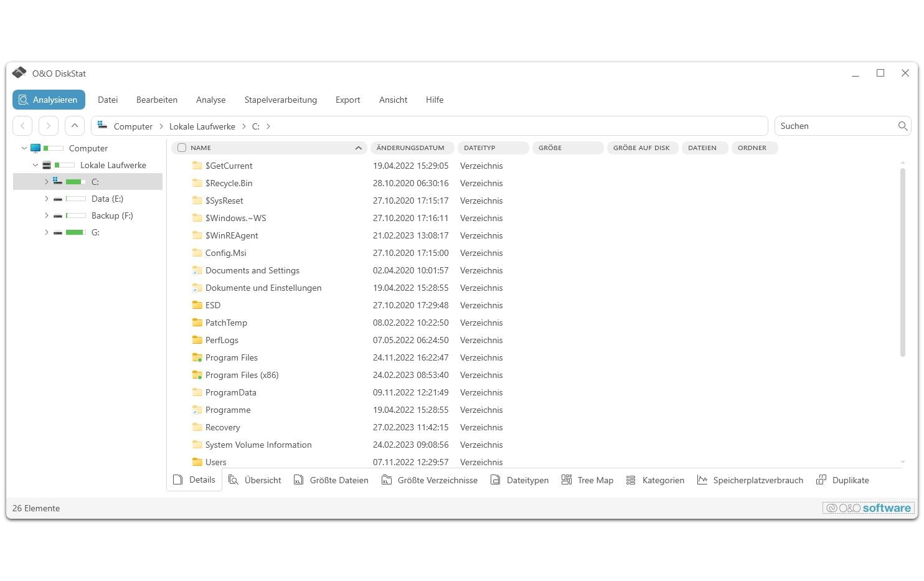The image size is (924, 581).
Task: Click the Analysieren button
Action: pos(49,100)
